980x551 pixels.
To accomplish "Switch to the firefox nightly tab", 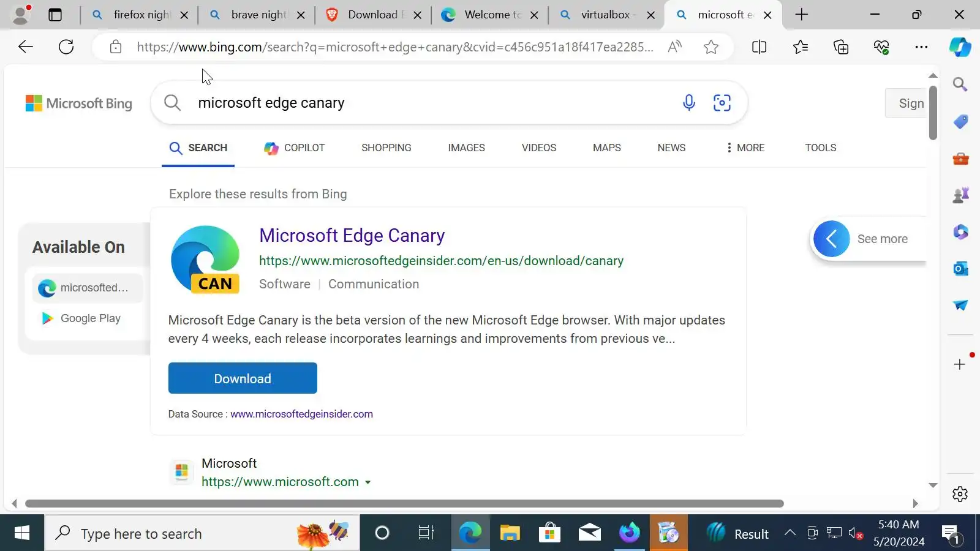I will pos(141,15).
